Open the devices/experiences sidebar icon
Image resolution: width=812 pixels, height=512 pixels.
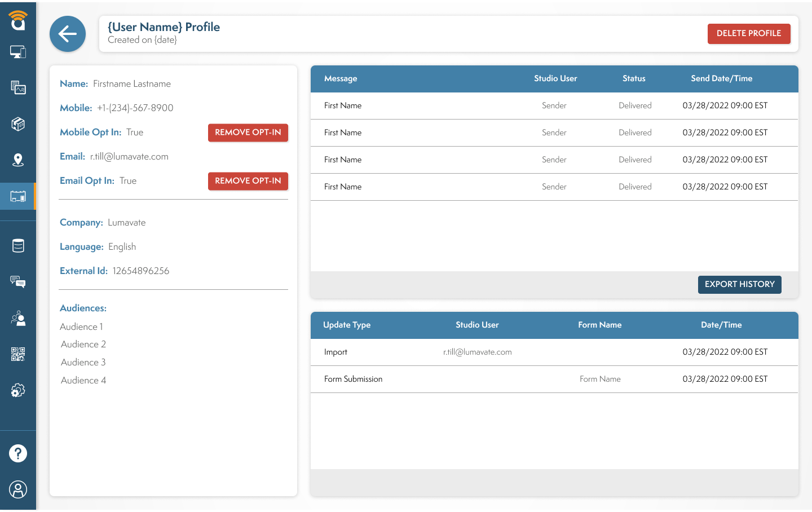(18, 52)
